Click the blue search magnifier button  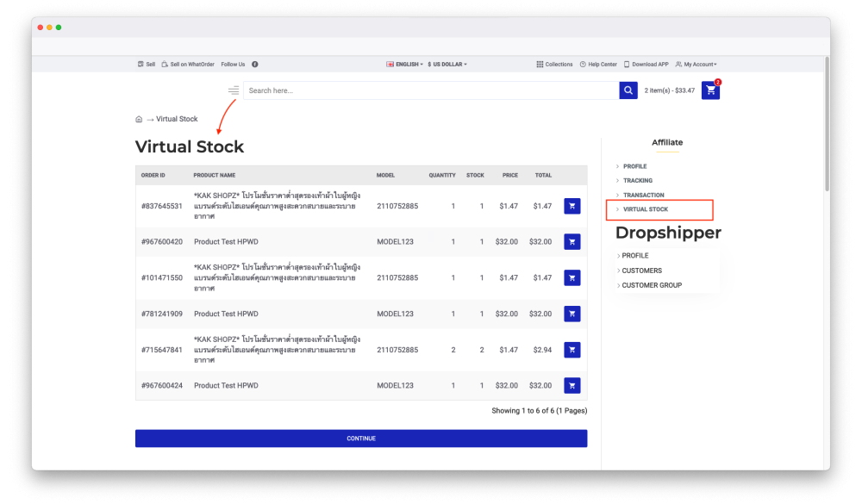[x=628, y=90]
